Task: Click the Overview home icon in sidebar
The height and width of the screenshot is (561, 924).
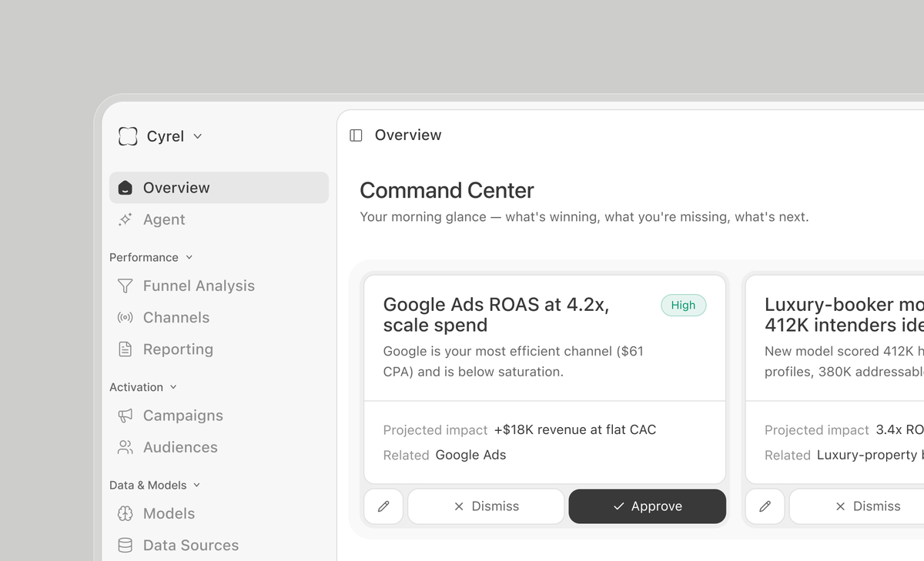Action: click(x=125, y=188)
